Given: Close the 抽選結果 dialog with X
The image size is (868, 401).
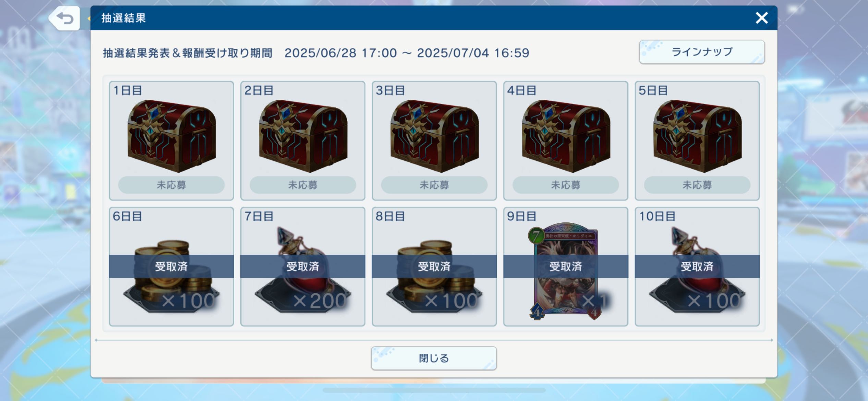Looking at the screenshot, I should [x=761, y=18].
